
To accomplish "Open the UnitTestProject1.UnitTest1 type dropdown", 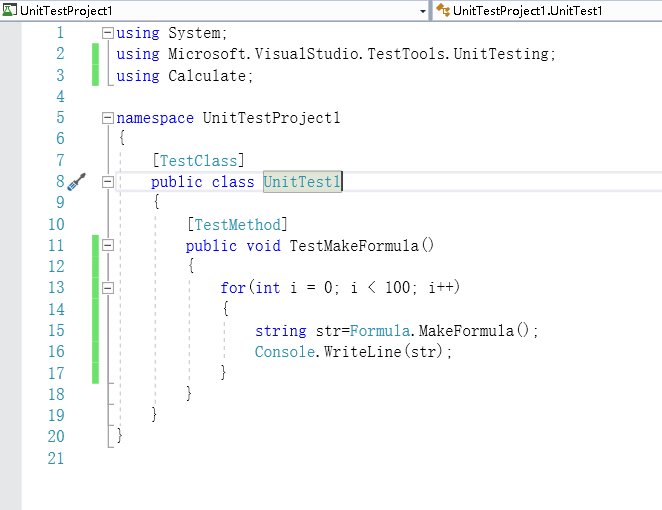I will (547, 11).
